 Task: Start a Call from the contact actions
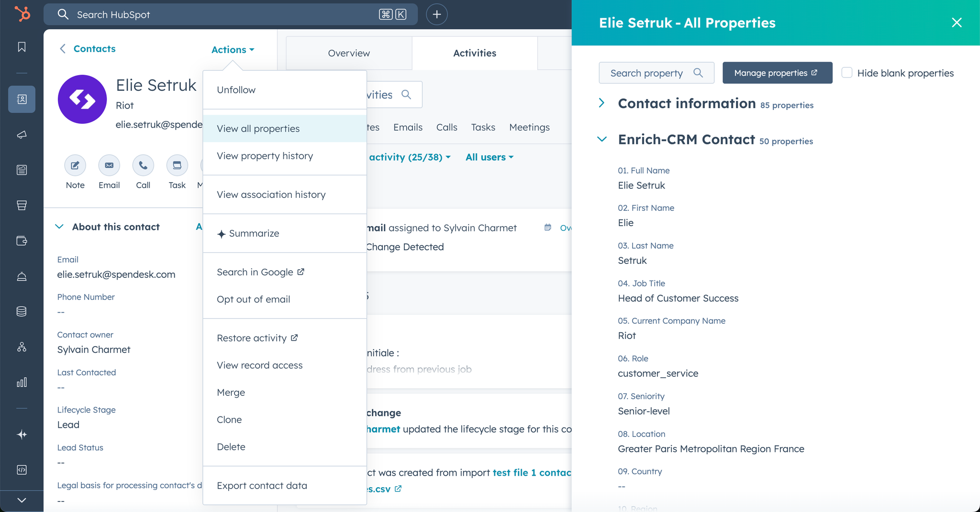pos(143,165)
